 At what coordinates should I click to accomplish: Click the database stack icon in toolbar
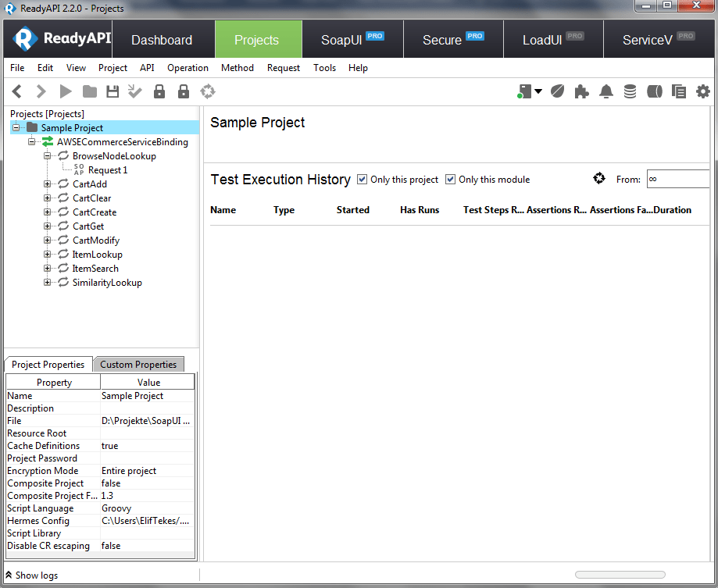pos(630,92)
